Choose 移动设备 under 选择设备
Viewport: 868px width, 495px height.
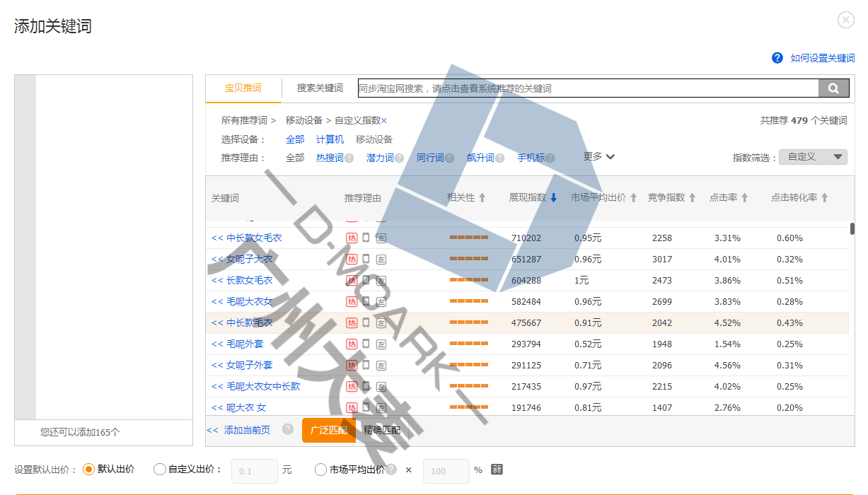coord(374,139)
